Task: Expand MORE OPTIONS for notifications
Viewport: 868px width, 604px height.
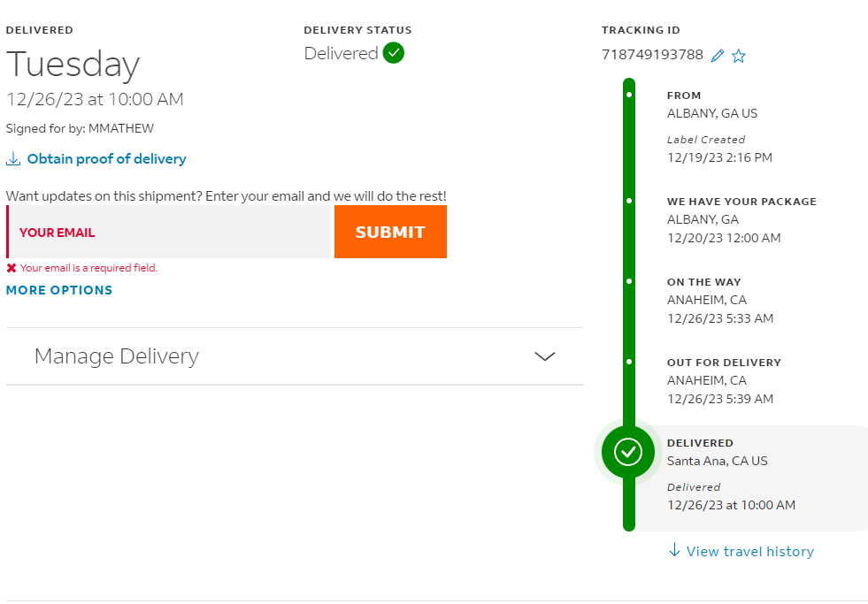Action: click(59, 290)
